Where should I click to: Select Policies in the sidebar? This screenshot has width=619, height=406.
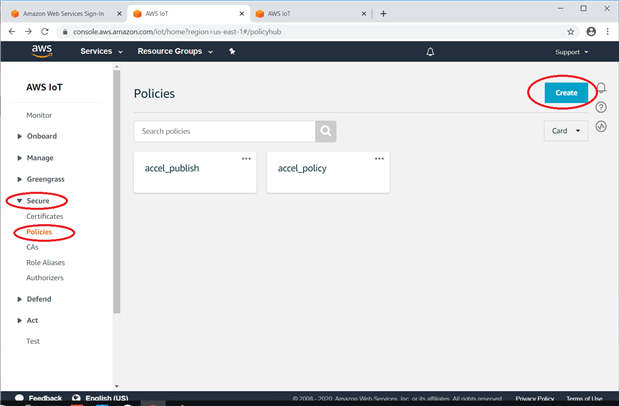[x=39, y=232]
